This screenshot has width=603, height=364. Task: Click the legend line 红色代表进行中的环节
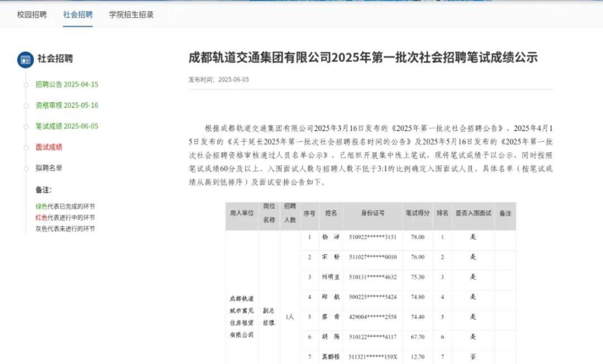tap(65, 218)
